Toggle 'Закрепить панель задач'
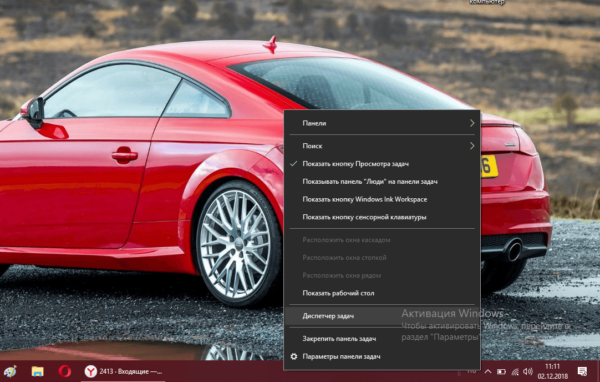 [382, 338]
